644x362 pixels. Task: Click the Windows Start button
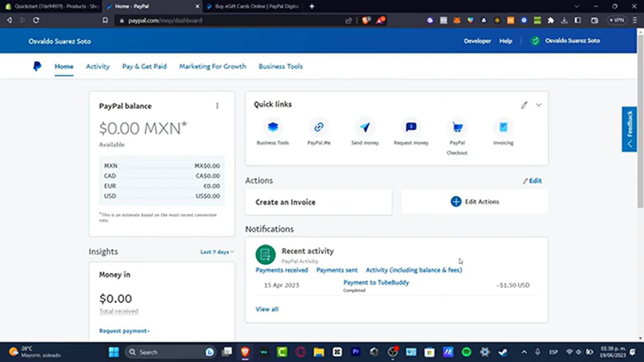(114, 352)
